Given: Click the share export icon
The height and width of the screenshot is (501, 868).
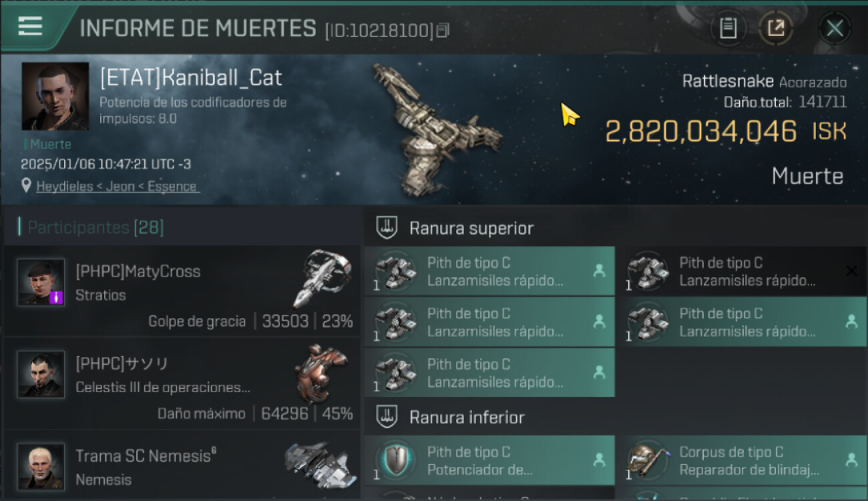Looking at the screenshot, I should pos(775,29).
